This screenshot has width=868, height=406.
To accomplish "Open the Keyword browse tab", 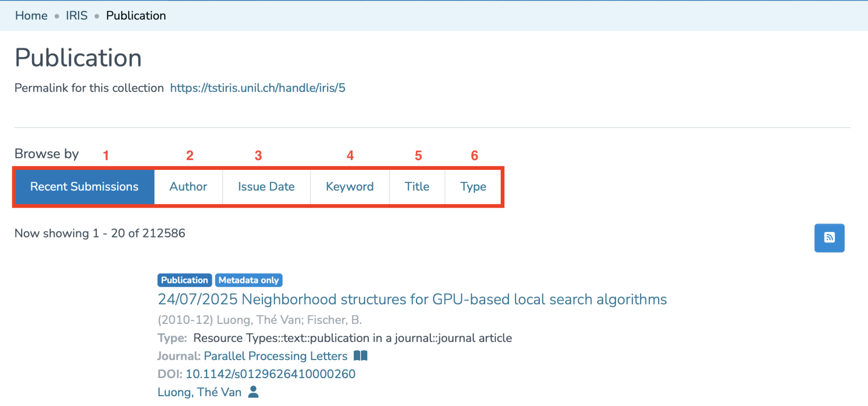I will pyautogui.click(x=349, y=186).
